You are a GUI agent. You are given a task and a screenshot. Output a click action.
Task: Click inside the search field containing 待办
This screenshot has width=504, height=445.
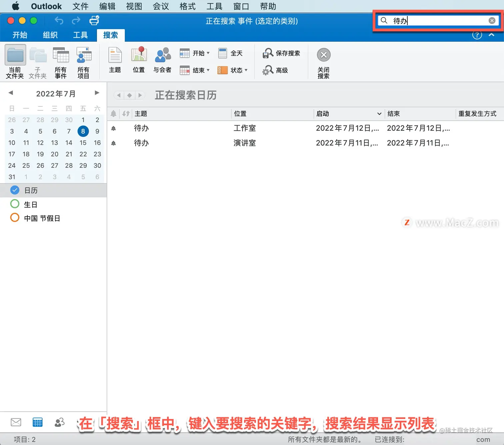[x=438, y=21]
